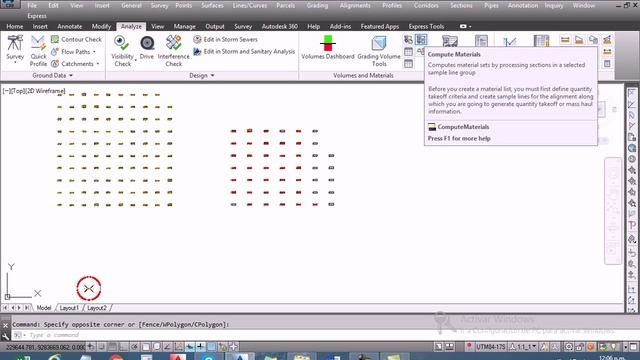This screenshot has height=360, width=640.
Task: Open the Volumes Dashboard
Action: [x=328, y=47]
